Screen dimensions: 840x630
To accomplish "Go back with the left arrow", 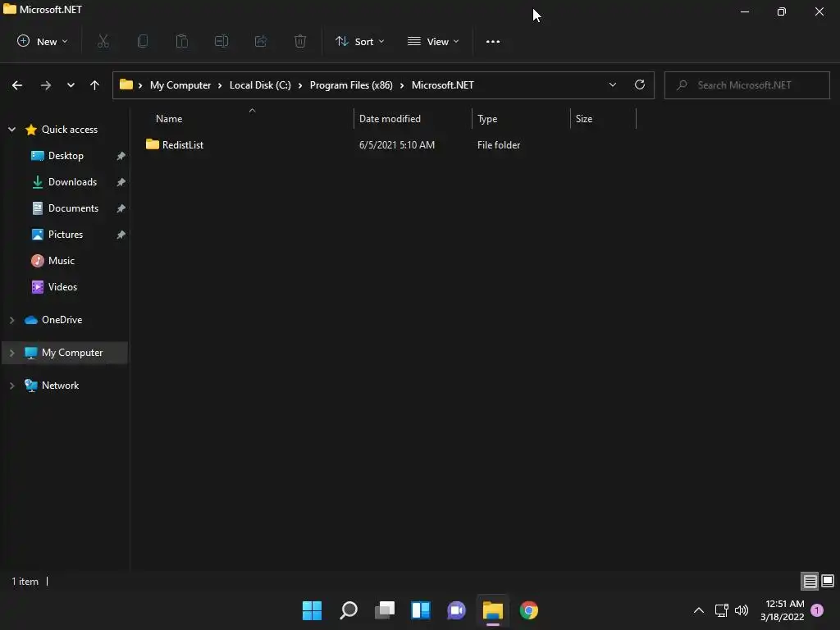I will click(17, 85).
